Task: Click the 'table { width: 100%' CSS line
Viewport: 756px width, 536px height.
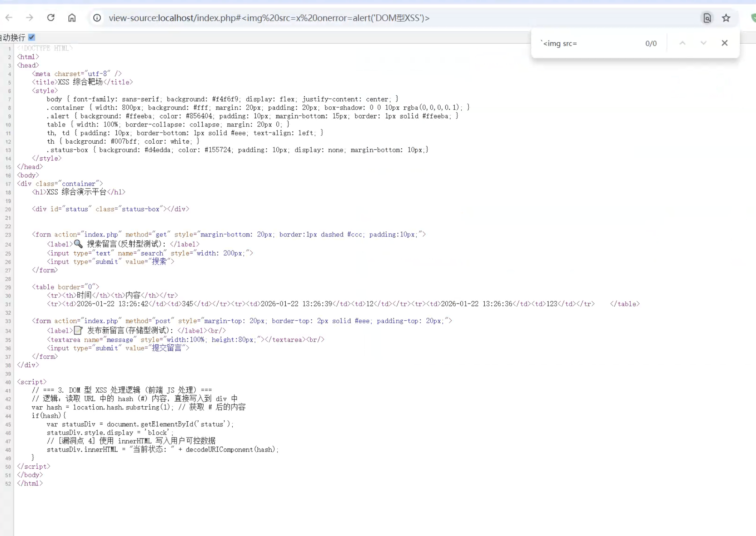Action: [168, 125]
